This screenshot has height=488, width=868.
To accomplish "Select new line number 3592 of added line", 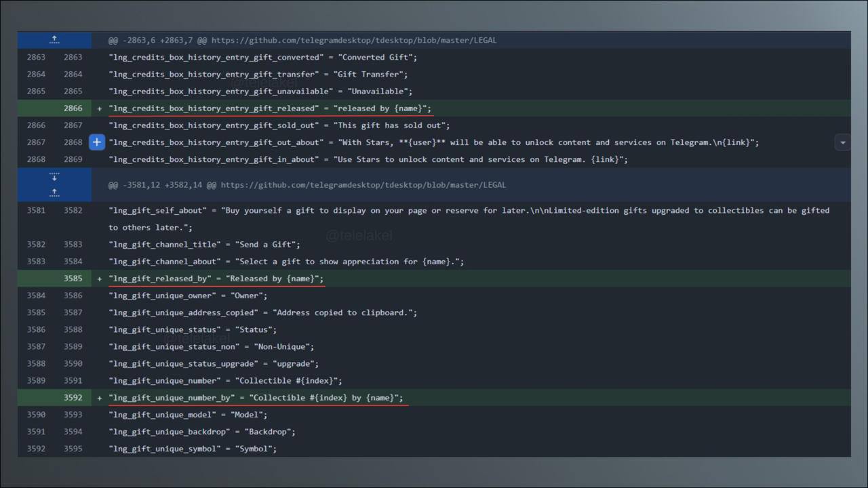I will [x=73, y=398].
